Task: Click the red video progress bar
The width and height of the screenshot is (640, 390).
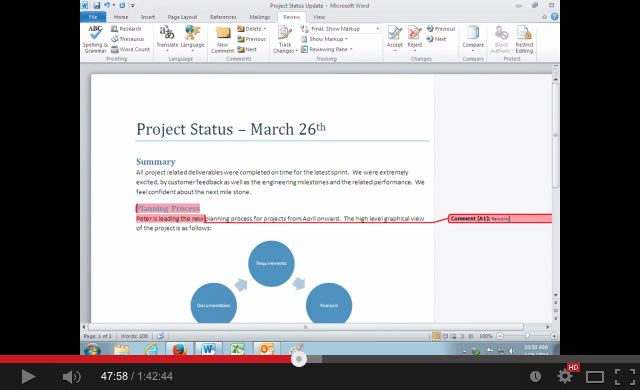Action: (149, 359)
